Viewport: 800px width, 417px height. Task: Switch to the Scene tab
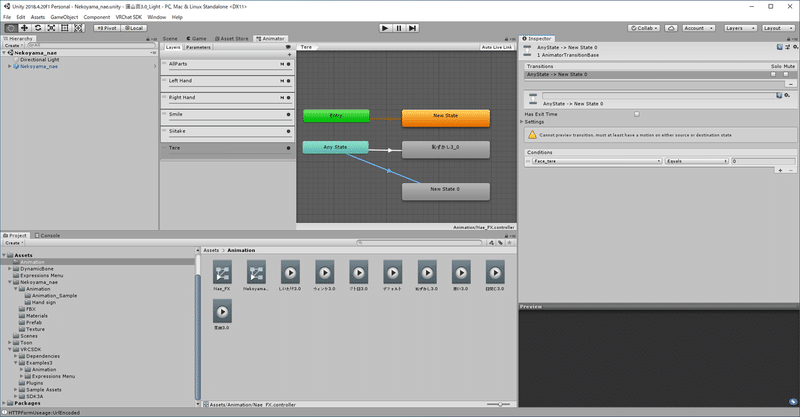[x=170, y=39]
